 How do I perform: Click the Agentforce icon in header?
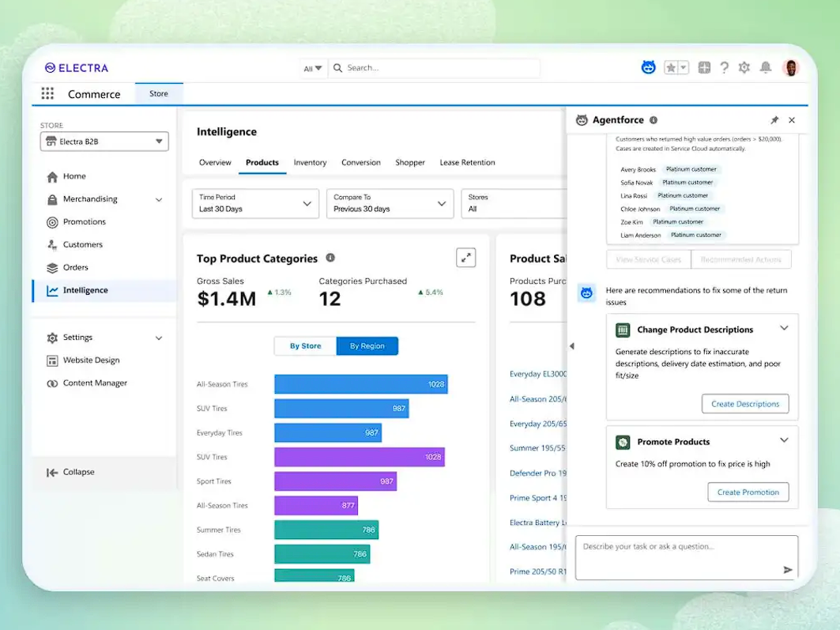coord(648,67)
